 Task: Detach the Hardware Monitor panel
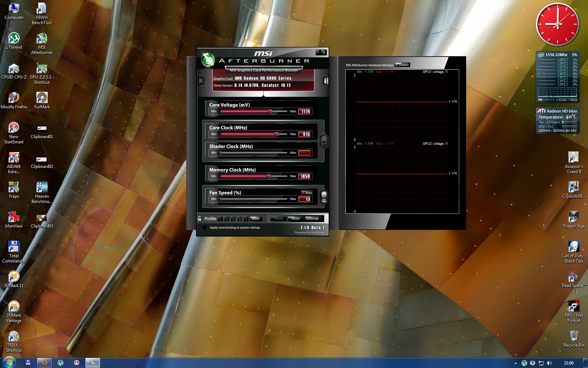click(402, 65)
